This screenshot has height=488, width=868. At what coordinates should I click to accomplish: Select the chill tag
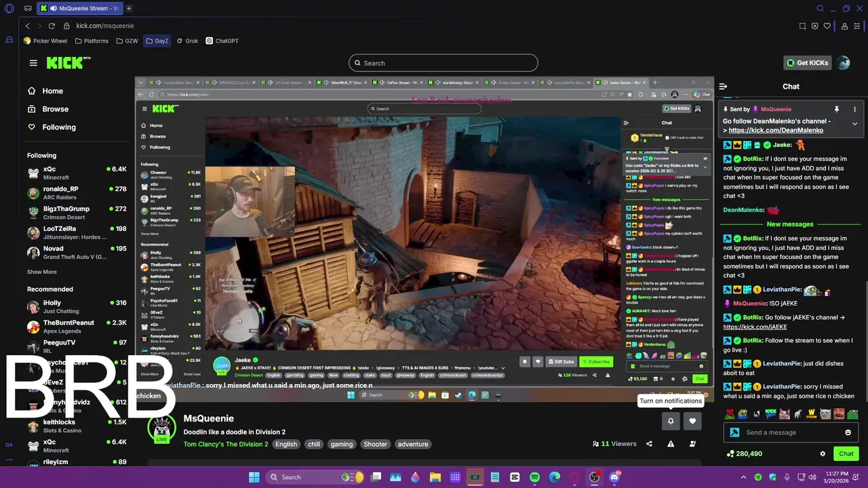(313, 445)
